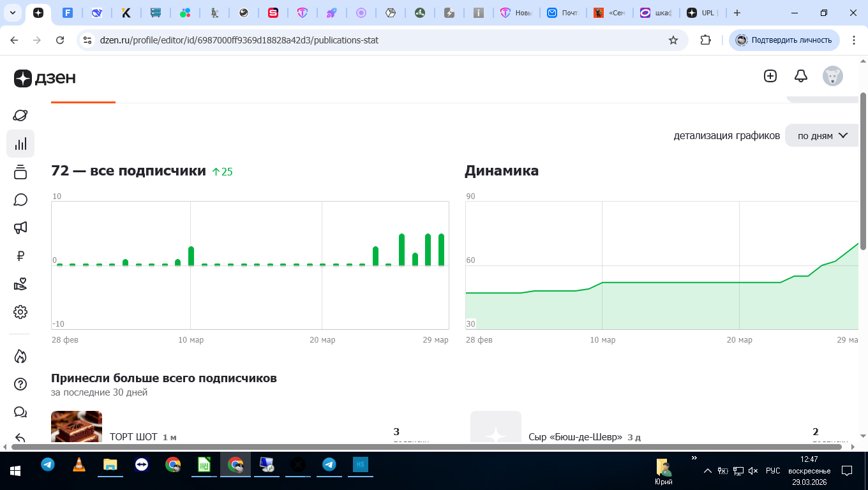The image size is (868, 490).
Task: Click the Dzen logo in the header
Action: coord(45,78)
